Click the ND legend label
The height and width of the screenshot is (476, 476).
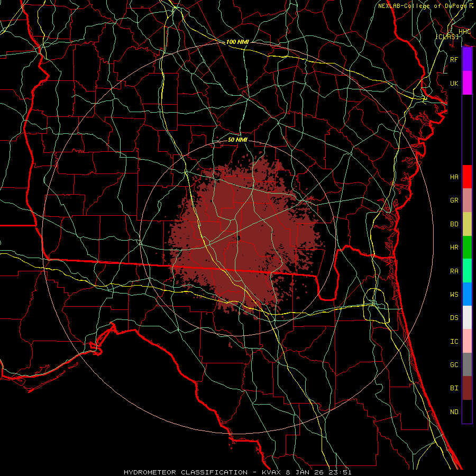[454, 412]
